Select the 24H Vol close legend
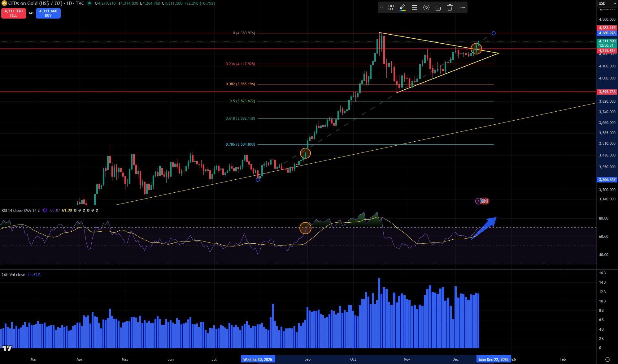The height and width of the screenshot is (364, 618). click(13, 275)
